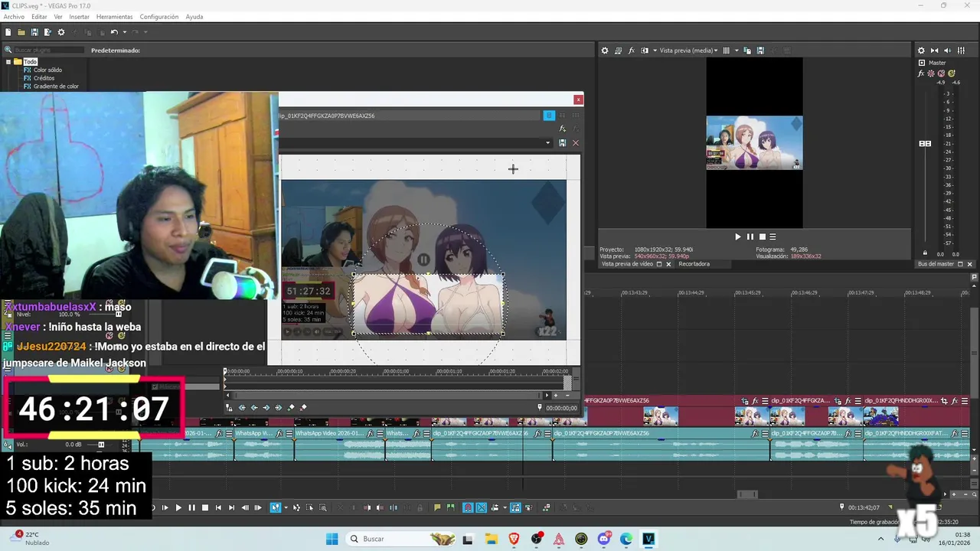Save preview snapshot to file icon
980x551 pixels.
pyautogui.click(x=760, y=51)
